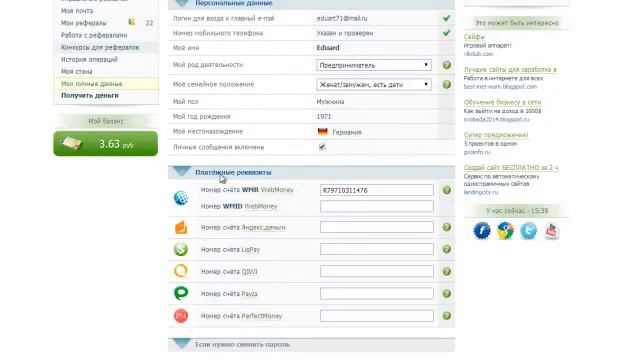
Task: Click the 'landingcity.ru' URL text
Action: [481, 192]
